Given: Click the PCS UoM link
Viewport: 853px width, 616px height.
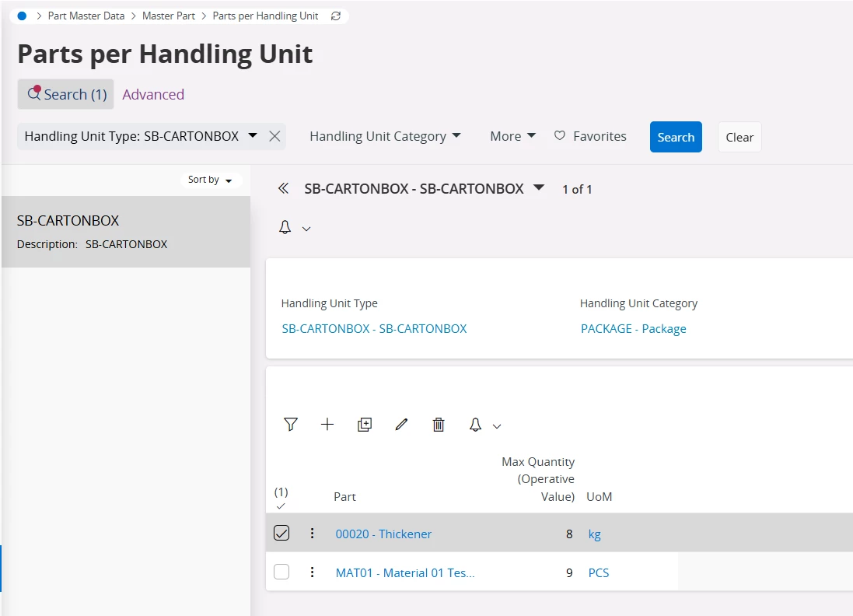Looking at the screenshot, I should tap(599, 573).
